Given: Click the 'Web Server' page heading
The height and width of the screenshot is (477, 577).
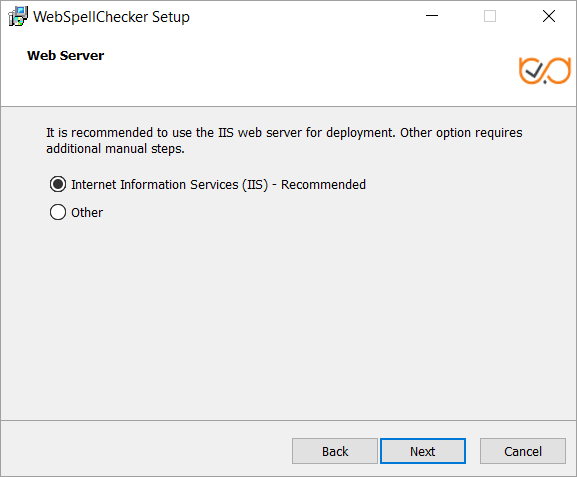Looking at the screenshot, I should [66, 56].
